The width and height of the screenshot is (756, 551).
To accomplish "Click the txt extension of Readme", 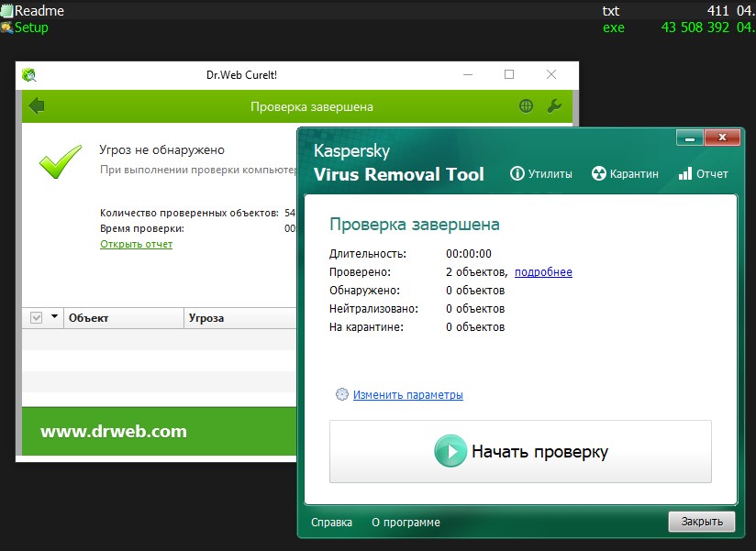I will [611, 11].
